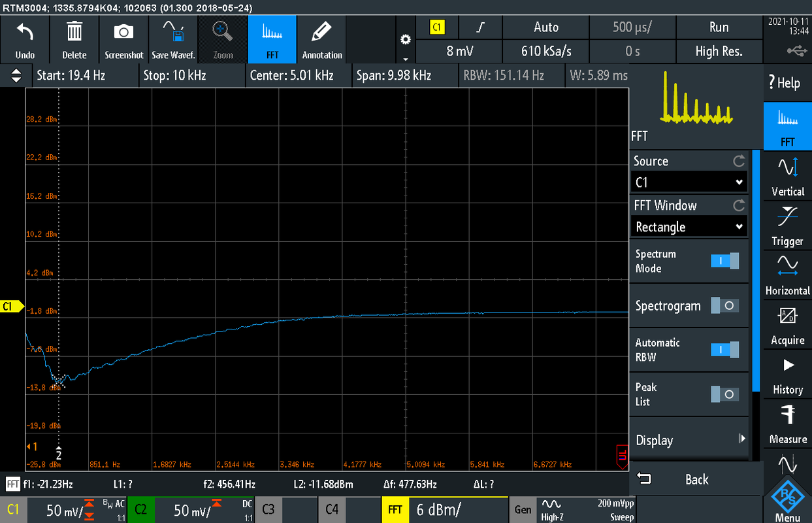Click the C1 channel ground marker

[x=11, y=306]
